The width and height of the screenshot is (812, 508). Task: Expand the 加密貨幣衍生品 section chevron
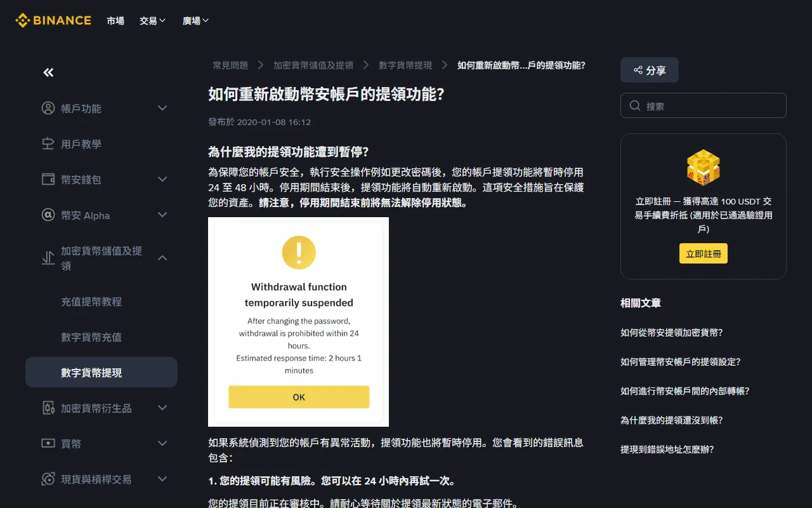click(162, 408)
